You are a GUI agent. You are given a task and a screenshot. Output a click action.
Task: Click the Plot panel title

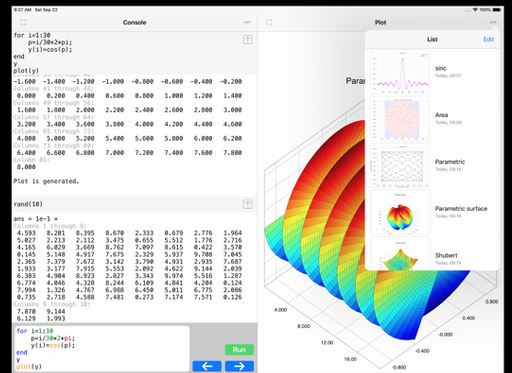tap(380, 22)
